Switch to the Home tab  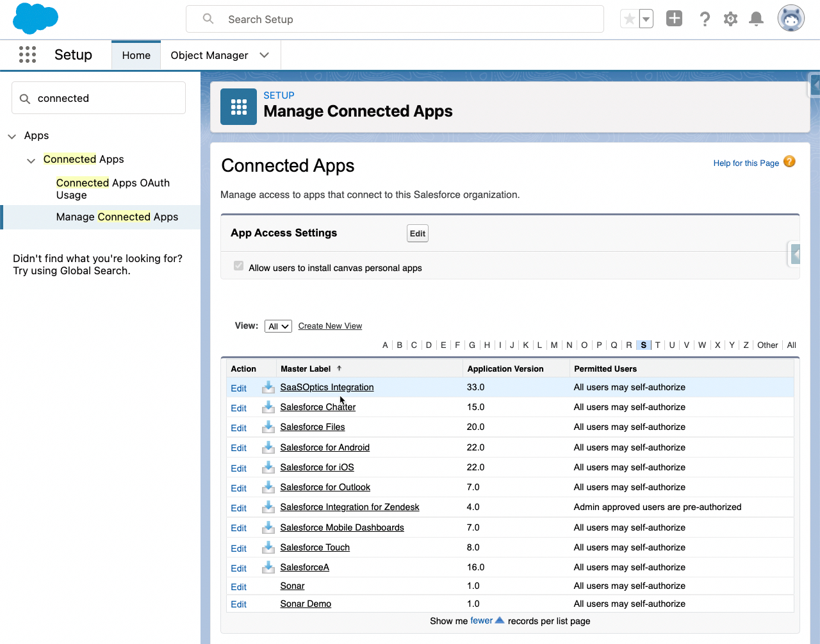pyautogui.click(x=136, y=56)
